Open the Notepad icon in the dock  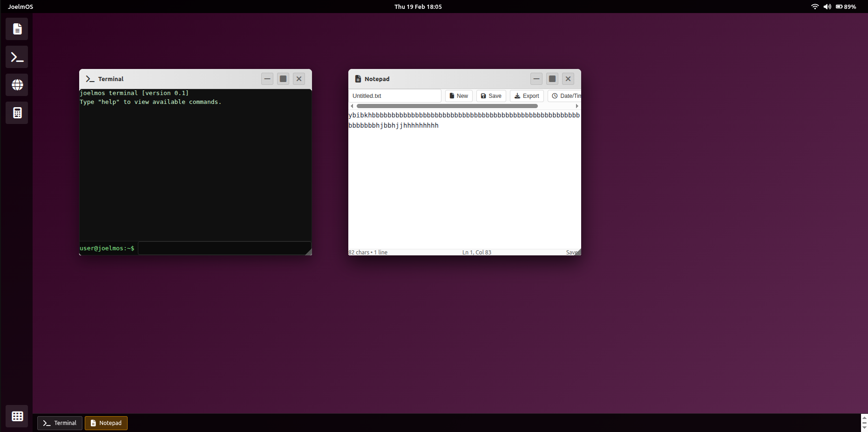(x=17, y=29)
